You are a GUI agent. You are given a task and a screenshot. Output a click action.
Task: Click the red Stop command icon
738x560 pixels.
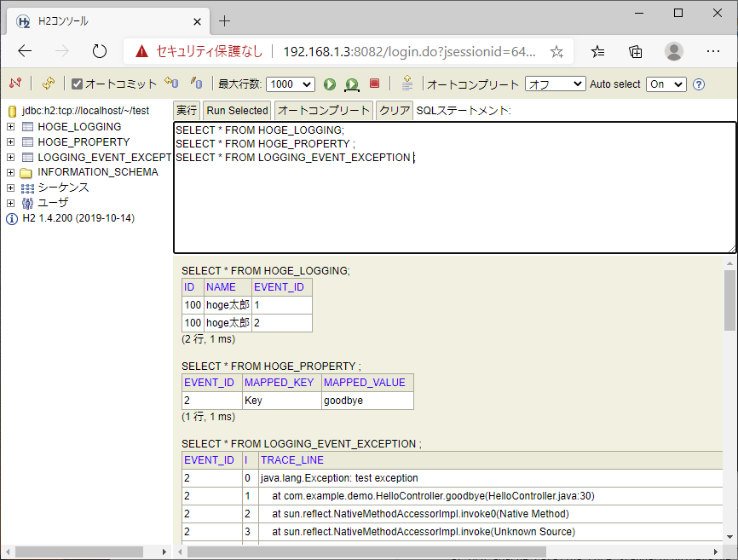coord(375,84)
